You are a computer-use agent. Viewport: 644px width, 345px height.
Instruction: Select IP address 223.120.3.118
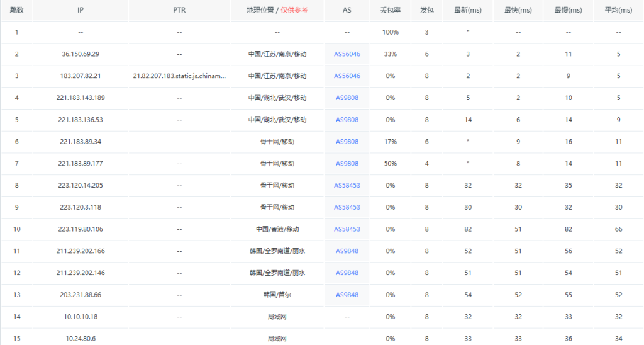(80, 207)
